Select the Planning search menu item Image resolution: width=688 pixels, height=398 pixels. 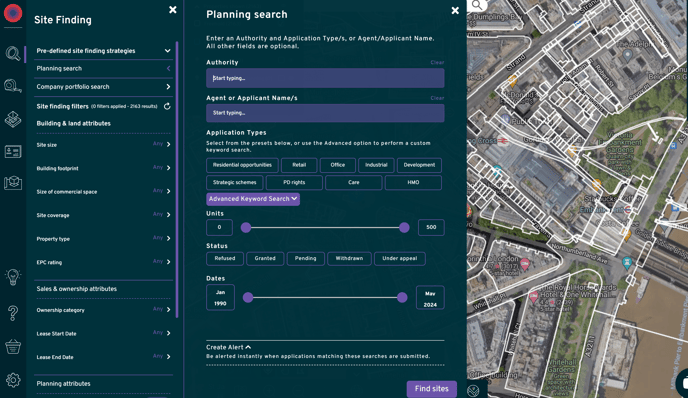[104, 68]
